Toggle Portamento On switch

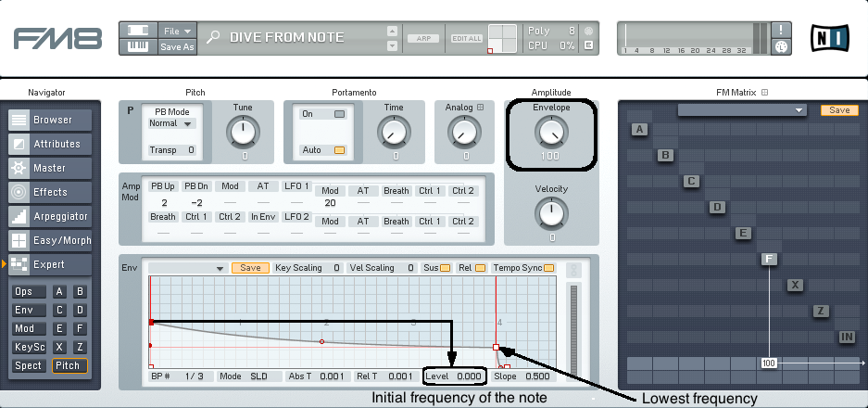click(x=339, y=114)
